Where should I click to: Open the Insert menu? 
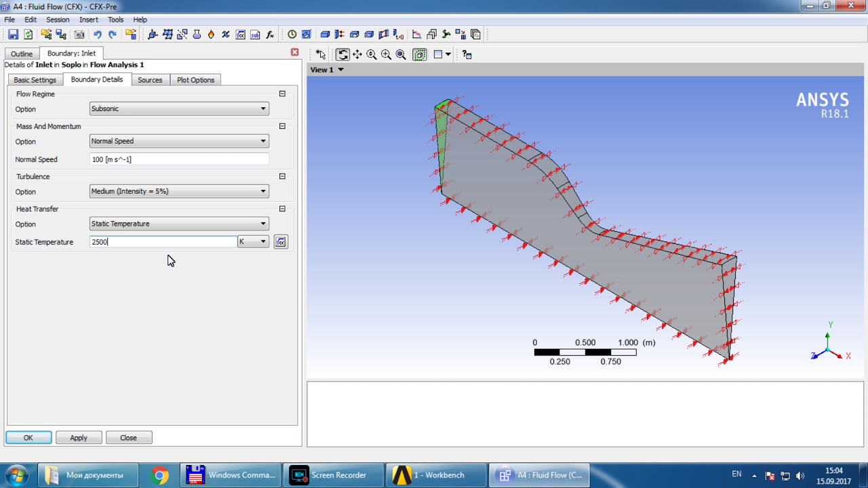(89, 20)
